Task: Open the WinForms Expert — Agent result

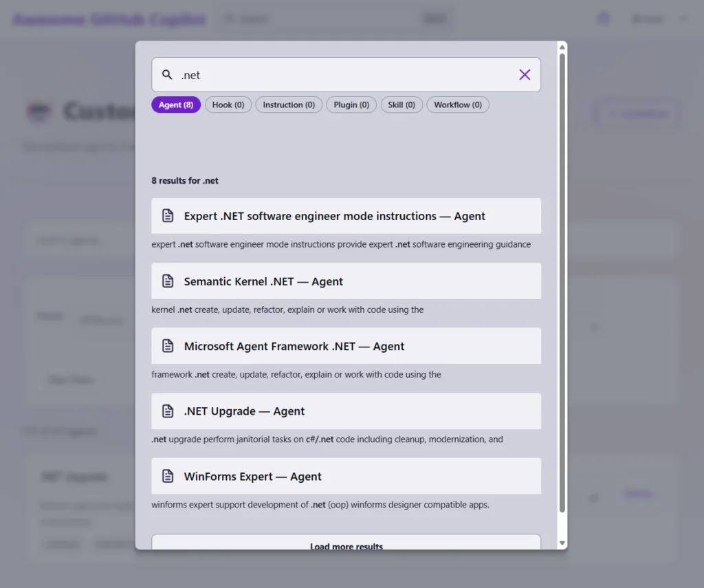Action: [x=346, y=476]
